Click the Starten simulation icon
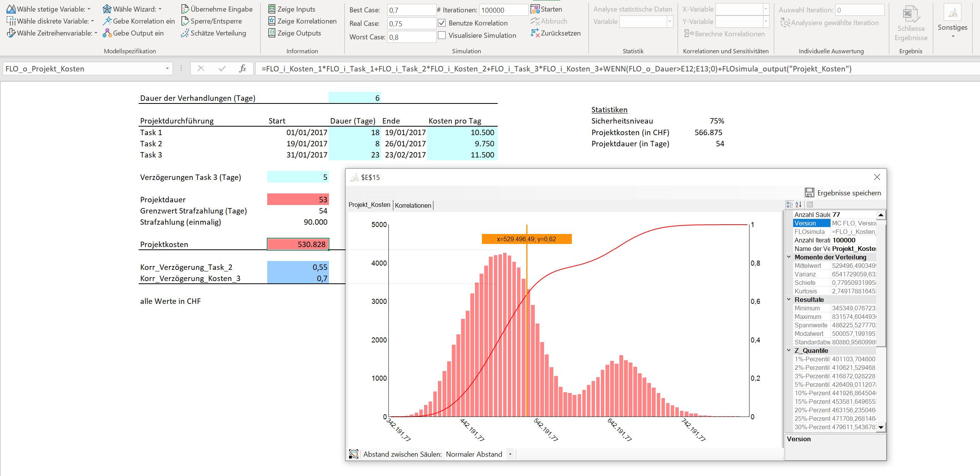Image resolution: width=980 pixels, height=476 pixels. pos(535,9)
